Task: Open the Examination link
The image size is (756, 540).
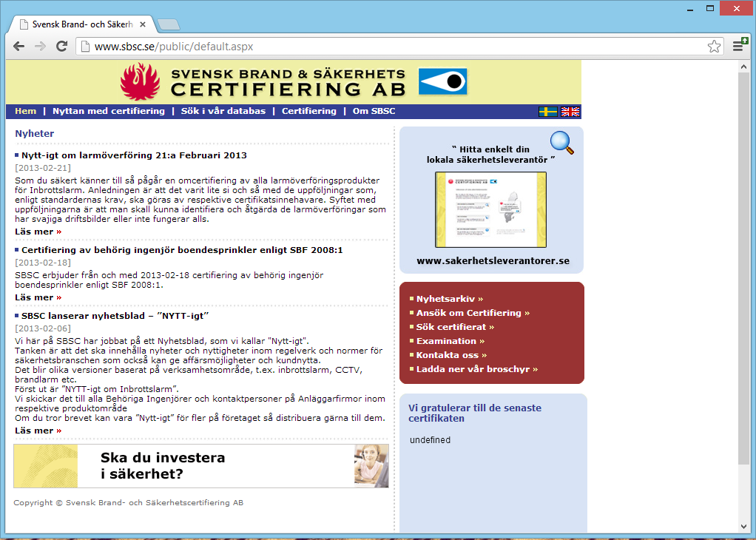Action: [450, 341]
